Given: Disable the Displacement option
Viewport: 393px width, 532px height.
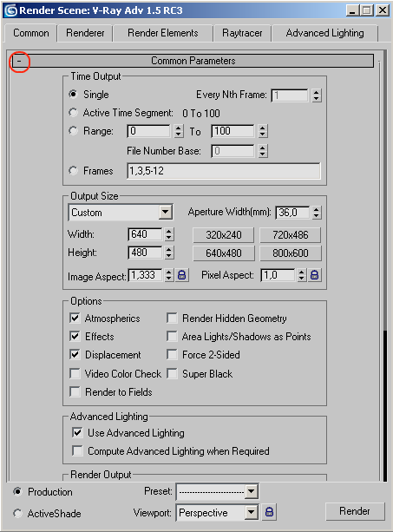Looking at the screenshot, I should tap(75, 355).
